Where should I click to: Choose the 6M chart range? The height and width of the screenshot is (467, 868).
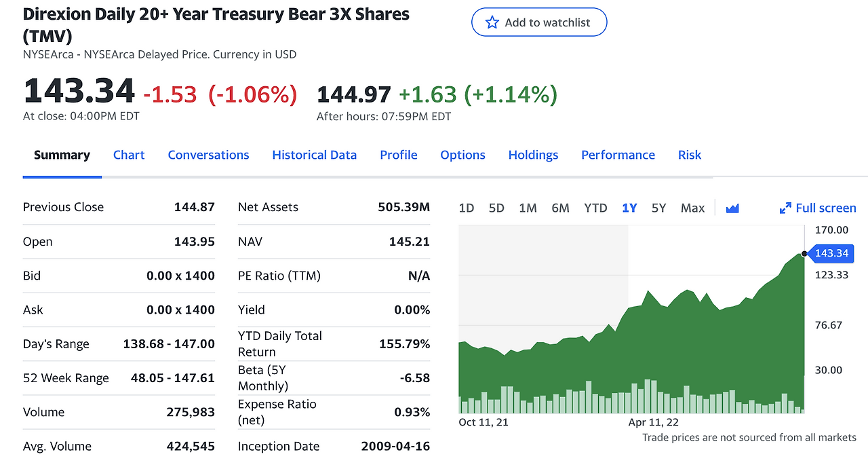click(560, 208)
